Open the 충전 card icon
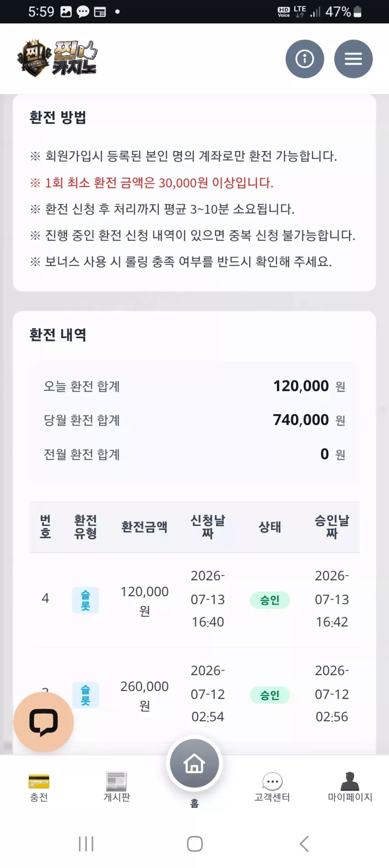Image resolution: width=389 pixels, height=868 pixels. (x=39, y=781)
